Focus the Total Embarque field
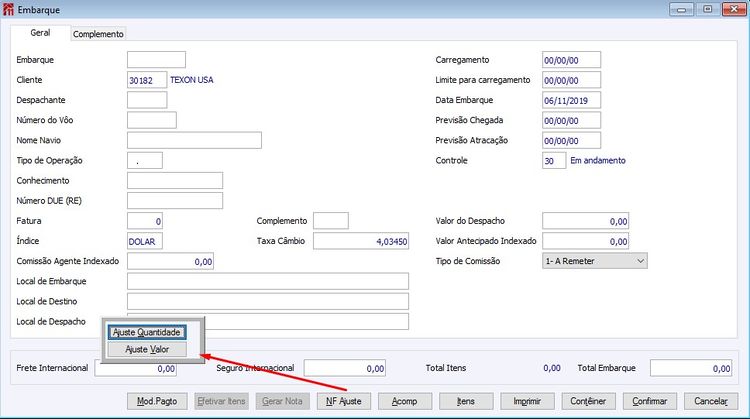Screen dimensions: 750x419 point(691,368)
